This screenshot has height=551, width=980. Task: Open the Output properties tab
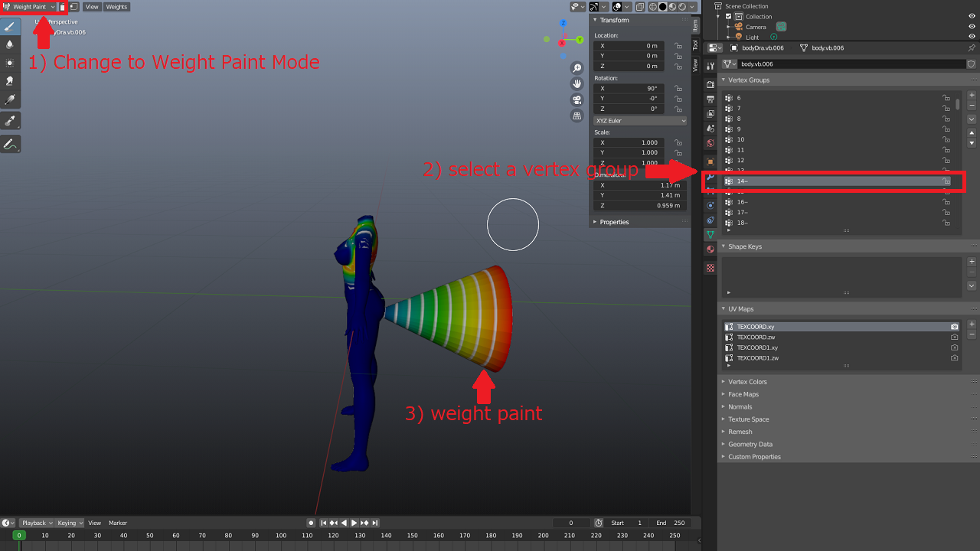[x=710, y=99]
